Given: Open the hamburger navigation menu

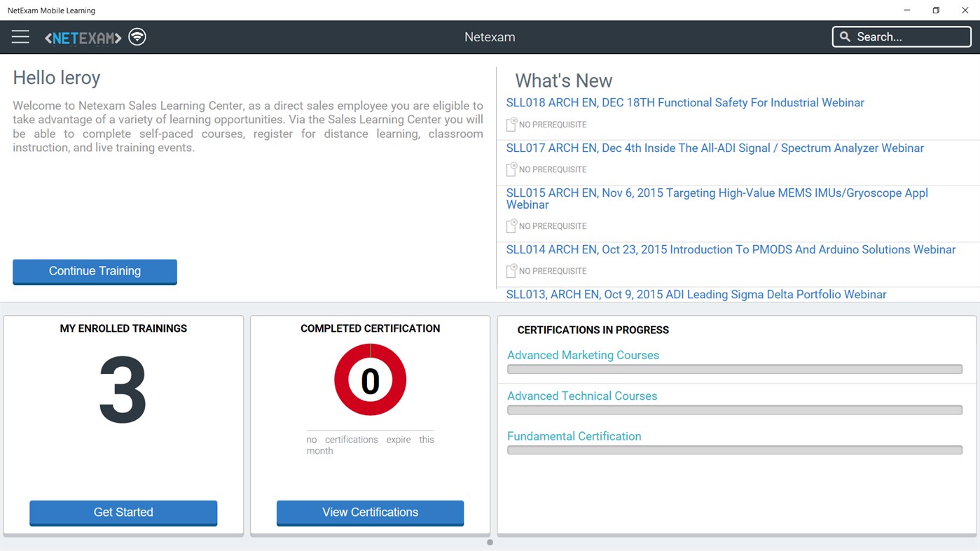Looking at the screenshot, I should point(20,37).
